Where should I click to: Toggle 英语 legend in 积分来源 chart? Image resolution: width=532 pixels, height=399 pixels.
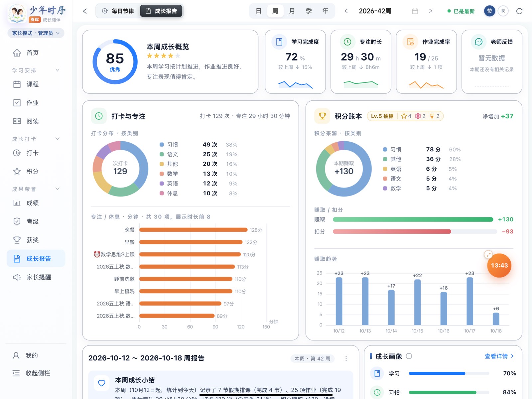click(x=392, y=169)
